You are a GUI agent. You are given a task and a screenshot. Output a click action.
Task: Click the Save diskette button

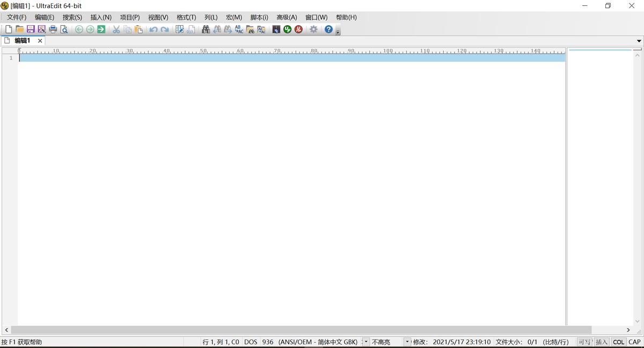pos(30,29)
